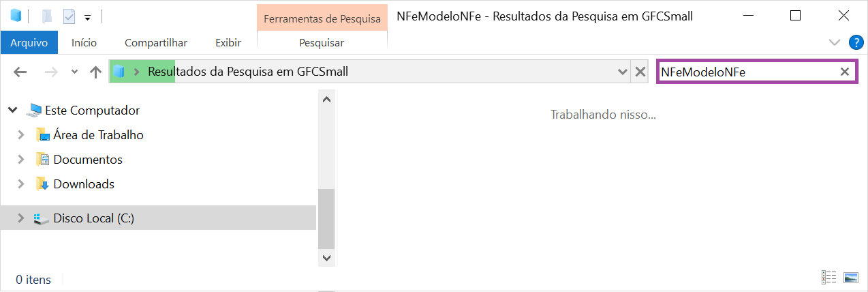Clear the NFeModeloNFe search text

pyautogui.click(x=845, y=72)
